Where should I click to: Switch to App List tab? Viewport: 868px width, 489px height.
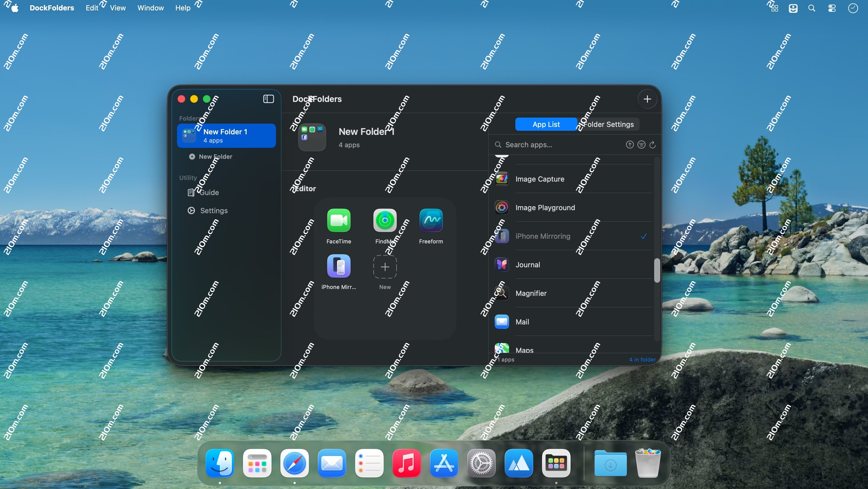click(546, 124)
